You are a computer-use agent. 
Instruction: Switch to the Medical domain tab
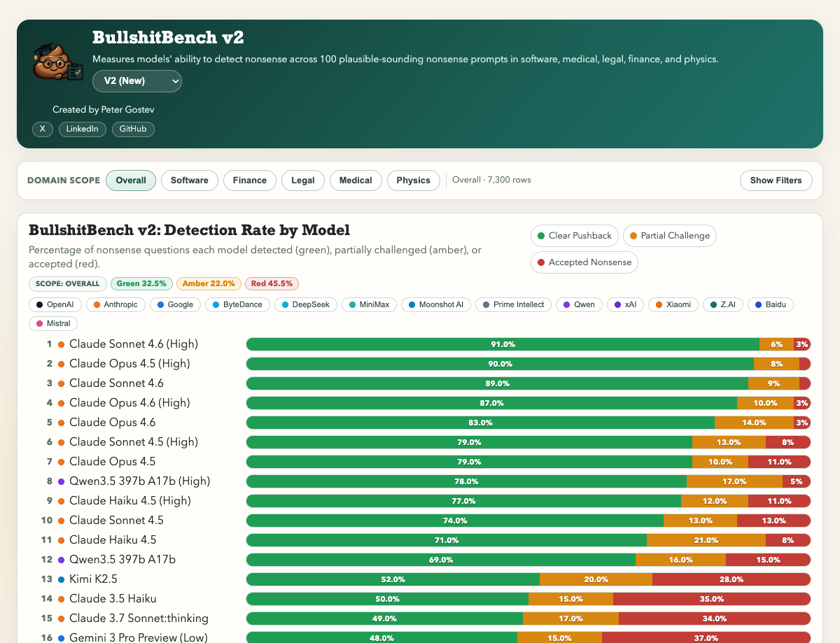coord(356,181)
